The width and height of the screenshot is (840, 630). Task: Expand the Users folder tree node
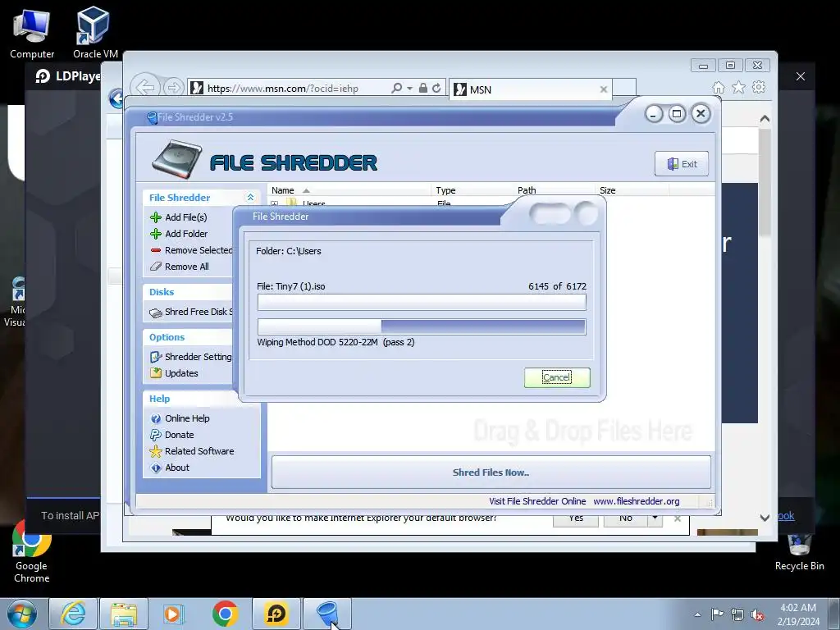pos(274,204)
